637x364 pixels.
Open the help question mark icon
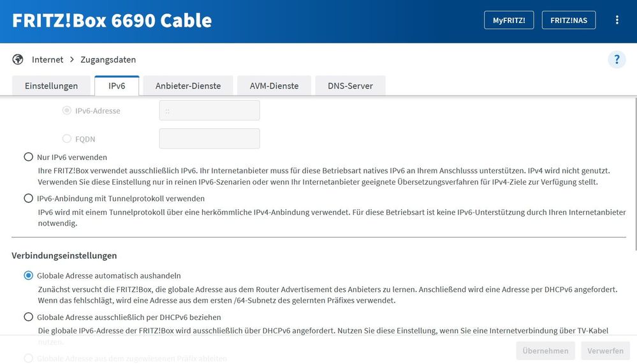click(x=616, y=60)
